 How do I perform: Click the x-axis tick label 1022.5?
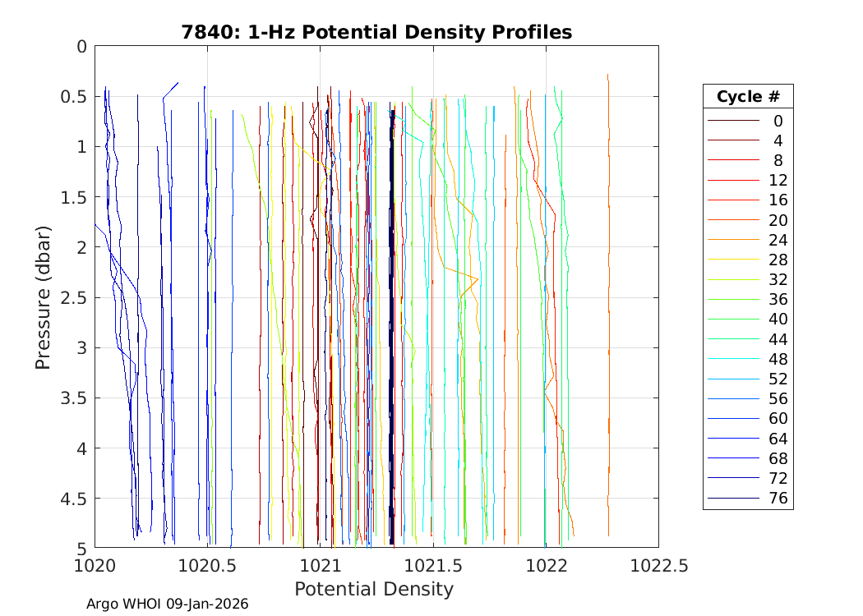(658, 566)
